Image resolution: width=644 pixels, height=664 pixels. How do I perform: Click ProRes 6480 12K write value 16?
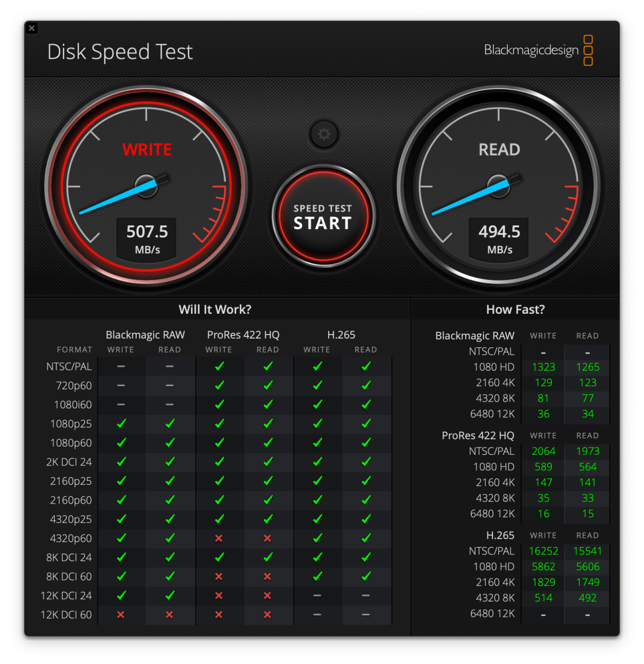tap(543, 513)
